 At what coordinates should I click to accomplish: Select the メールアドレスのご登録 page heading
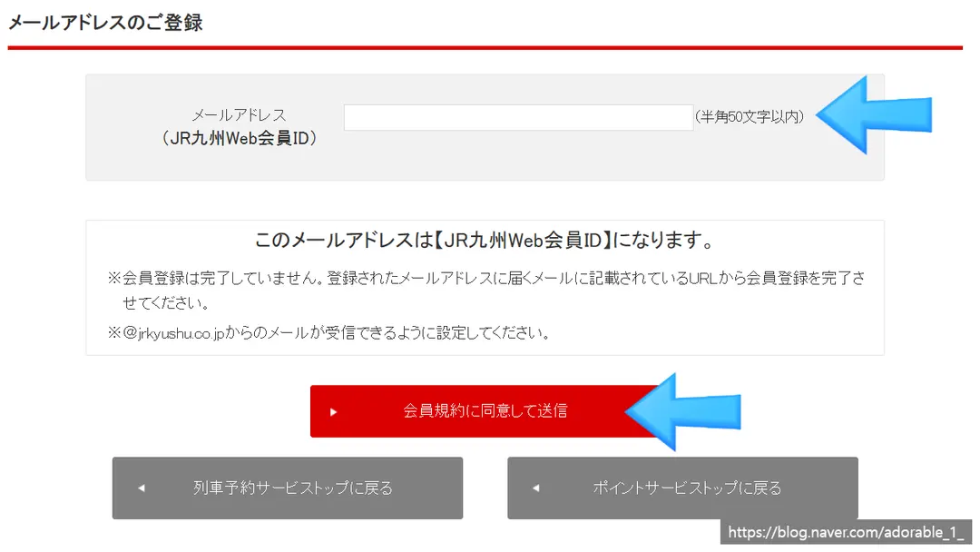click(x=105, y=23)
